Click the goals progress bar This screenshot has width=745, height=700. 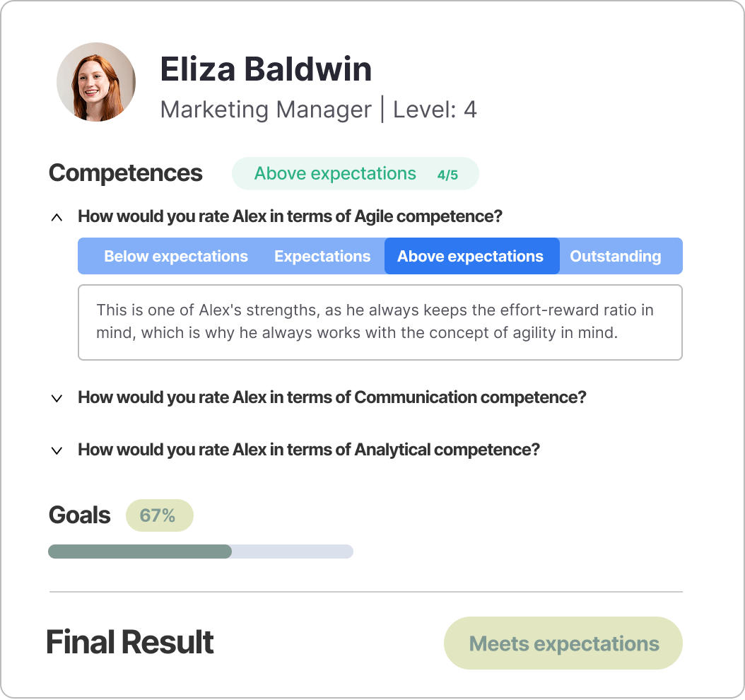[x=201, y=551]
